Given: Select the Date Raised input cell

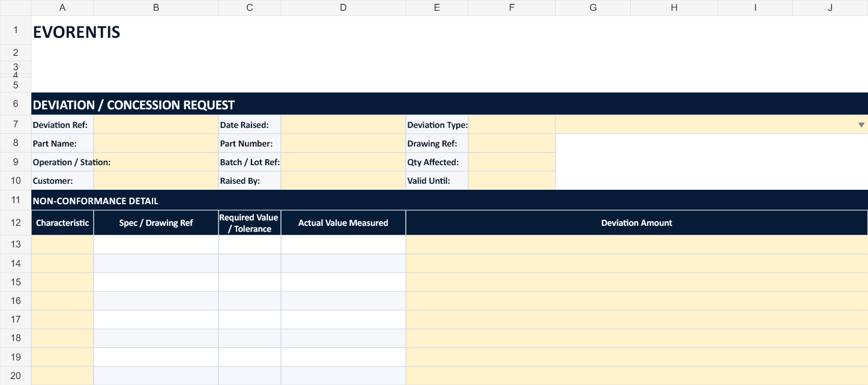Looking at the screenshot, I should (343, 125).
